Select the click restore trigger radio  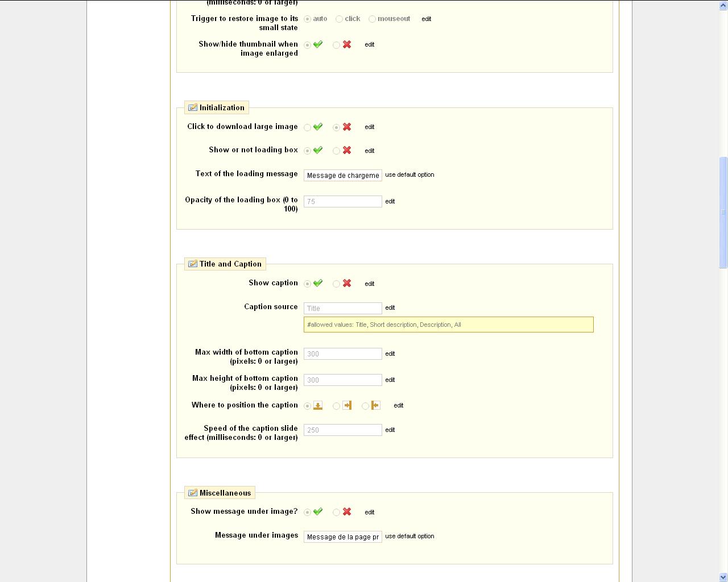click(339, 19)
